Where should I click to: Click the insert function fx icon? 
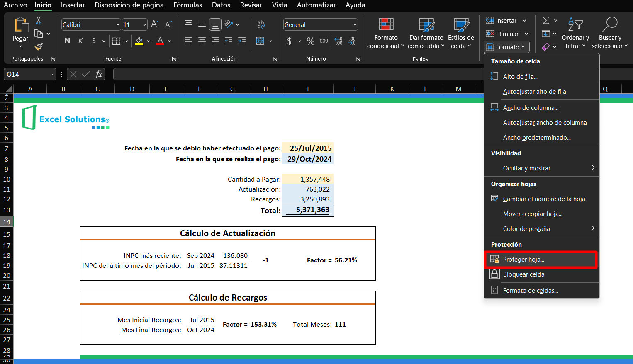coord(98,74)
